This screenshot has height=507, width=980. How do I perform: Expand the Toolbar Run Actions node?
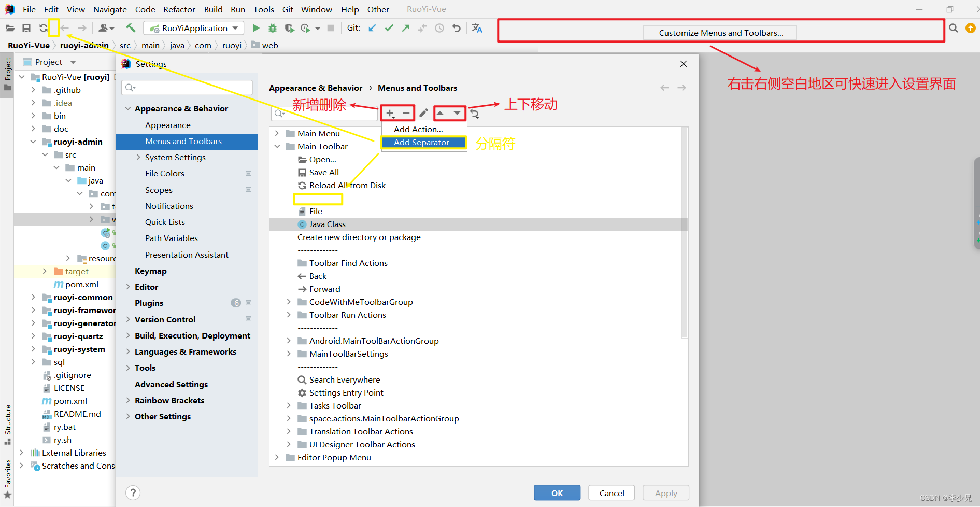289,315
